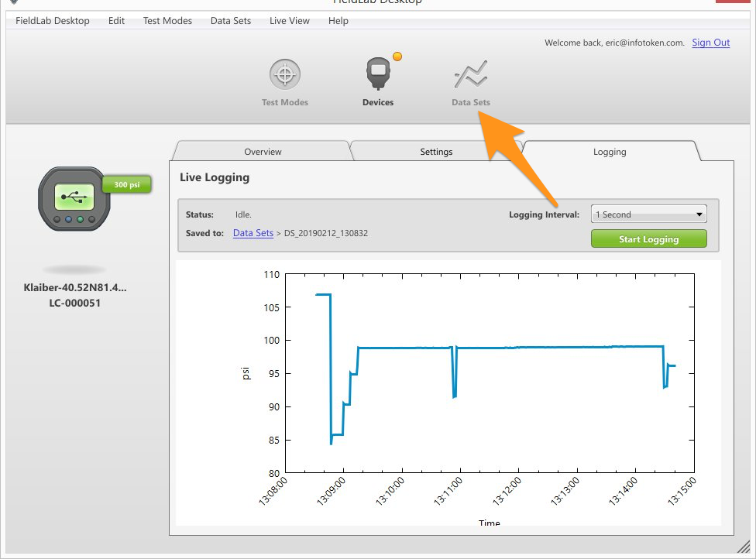This screenshot has width=756, height=559.
Task: Open the Data Sets chart icon
Action: (x=471, y=74)
